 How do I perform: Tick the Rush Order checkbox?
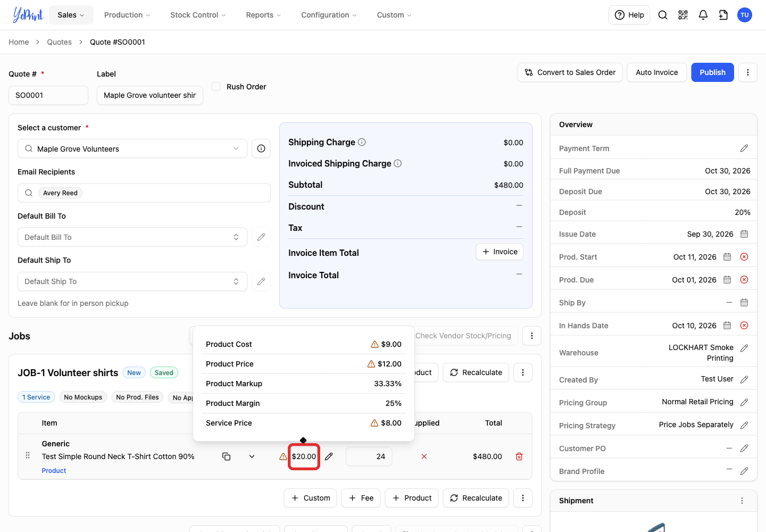click(x=216, y=86)
